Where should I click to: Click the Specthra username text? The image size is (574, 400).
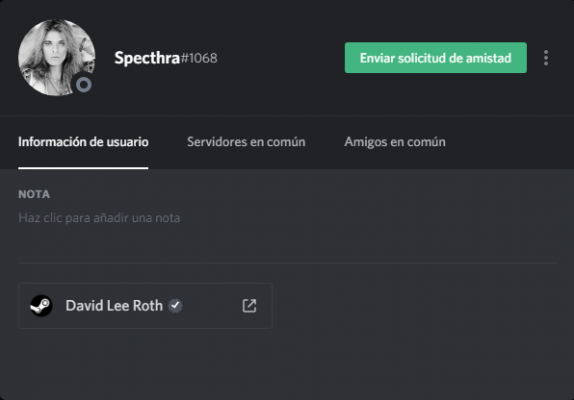pyautogui.click(x=147, y=58)
